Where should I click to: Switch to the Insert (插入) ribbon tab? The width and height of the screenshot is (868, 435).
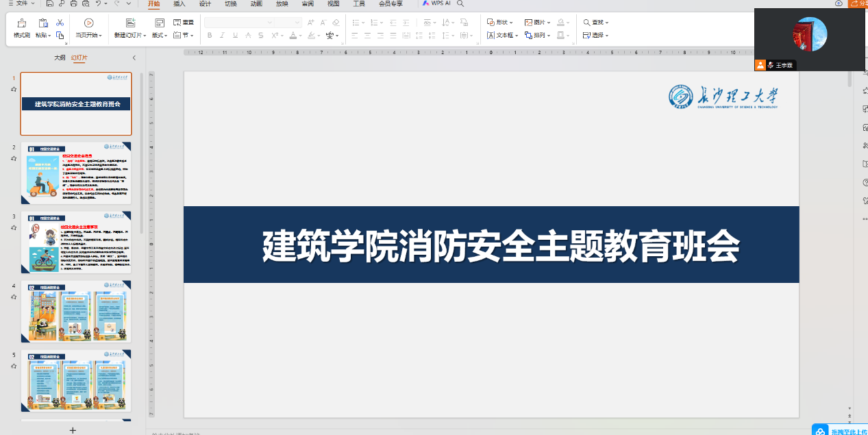click(x=179, y=3)
